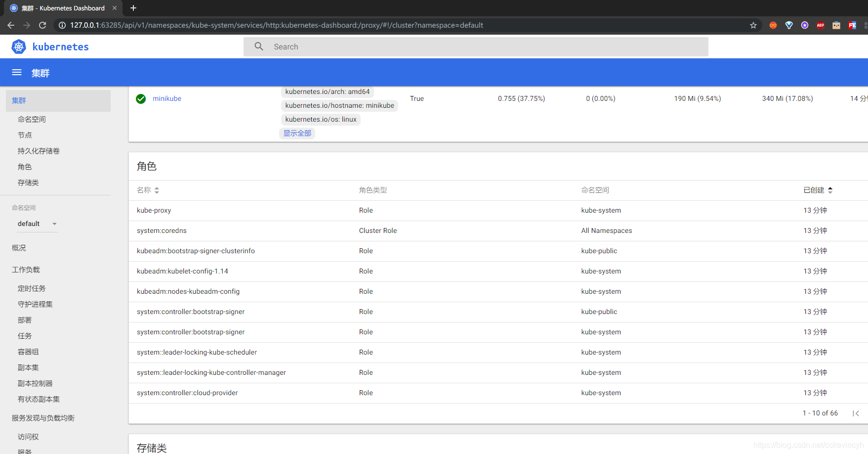Go to first page of roles

[x=856, y=413]
